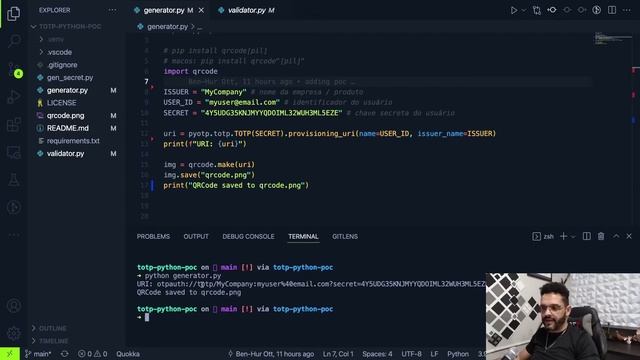
Task: Split the editor to the right
Action: 612,10
